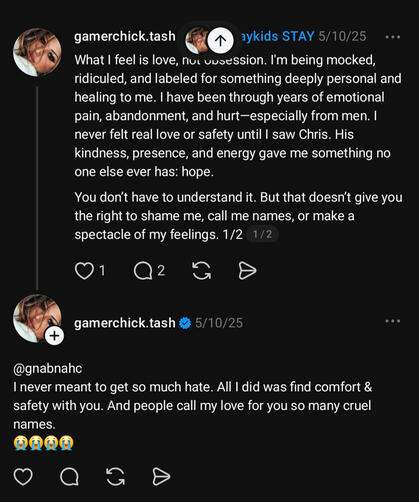Tap the 1/2 thread part indicator

[x=262, y=234]
